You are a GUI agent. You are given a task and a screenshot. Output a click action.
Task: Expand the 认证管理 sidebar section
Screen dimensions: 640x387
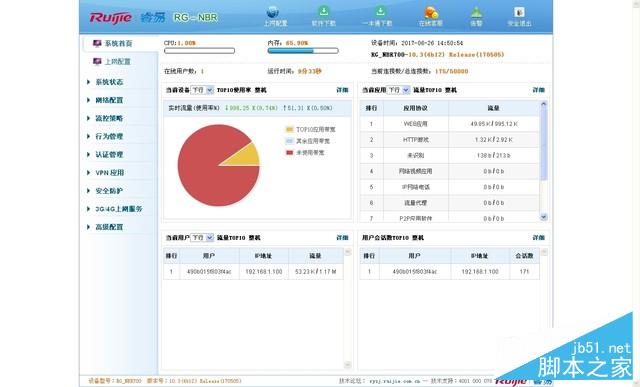(x=109, y=155)
